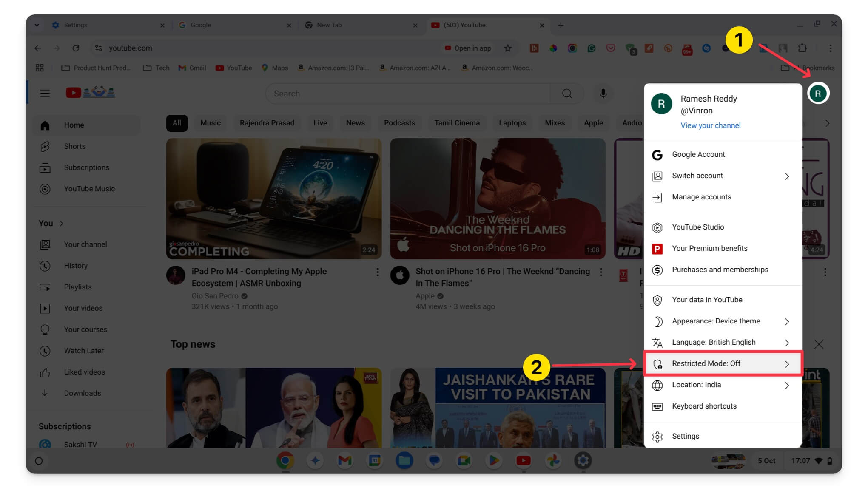
Task: Open Liked videos in sidebar
Action: [87, 372]
